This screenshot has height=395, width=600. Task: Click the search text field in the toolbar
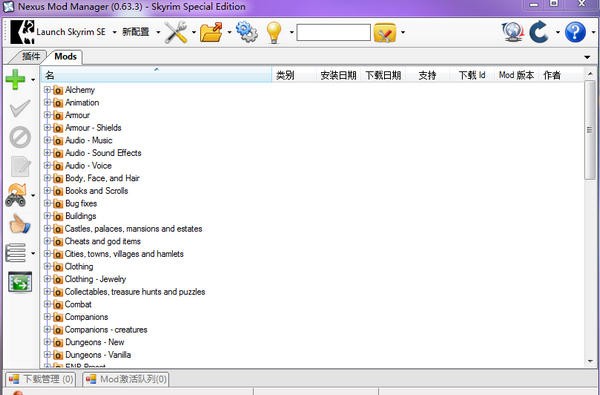(333, 33)
